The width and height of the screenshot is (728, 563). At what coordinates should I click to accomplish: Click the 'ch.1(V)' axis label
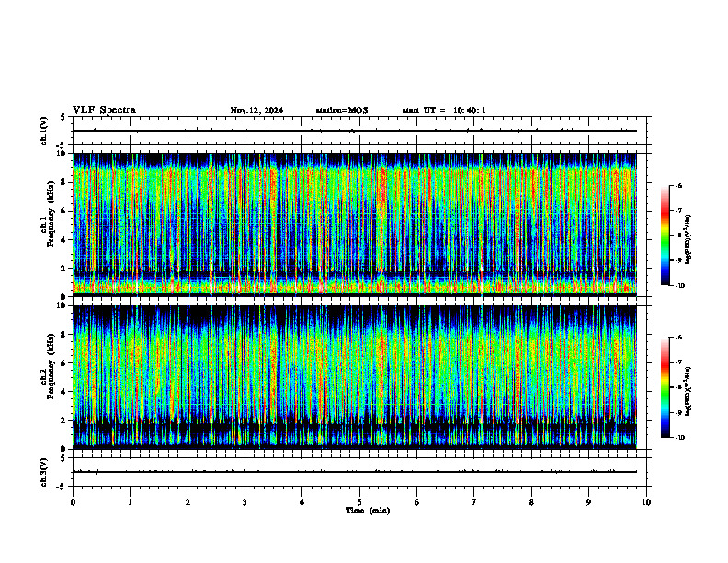click(43, 131)
